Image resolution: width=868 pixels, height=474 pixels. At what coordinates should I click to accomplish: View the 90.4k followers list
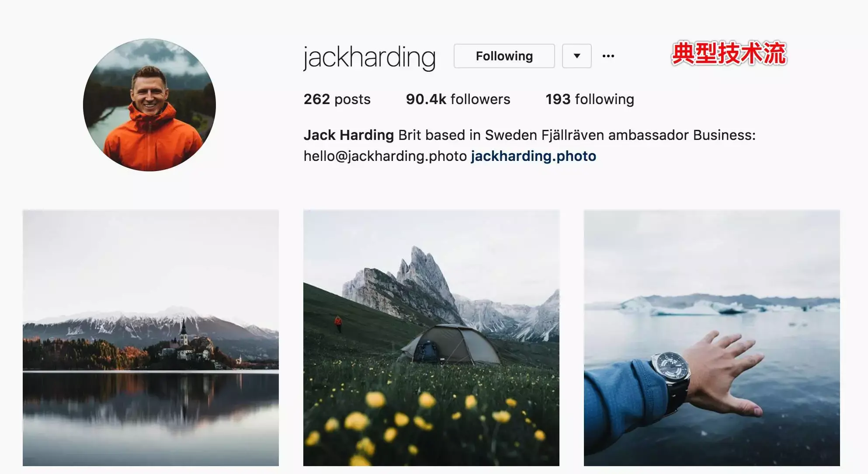[458, 99]
